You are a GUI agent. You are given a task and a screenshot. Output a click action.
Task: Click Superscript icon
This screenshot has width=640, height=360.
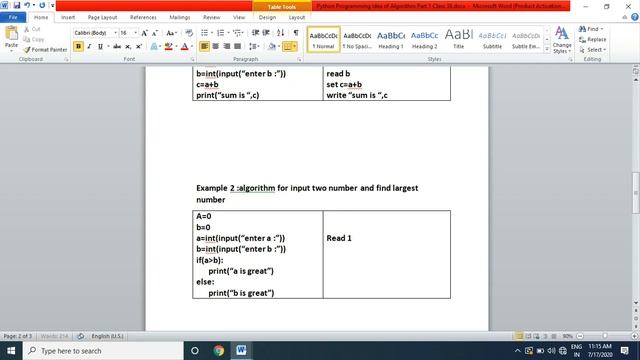(139, 47)
